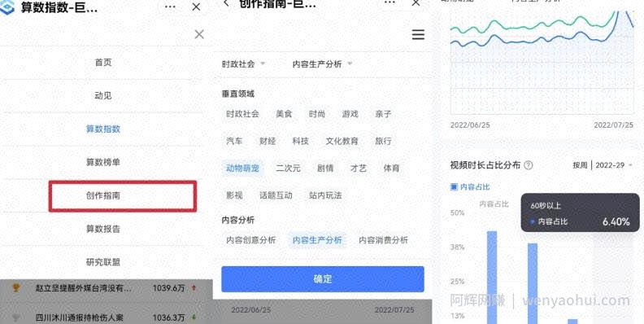Open 算数指数 menu entry
This screenshot has width=644, height=324.
click(x=103, y=129)
